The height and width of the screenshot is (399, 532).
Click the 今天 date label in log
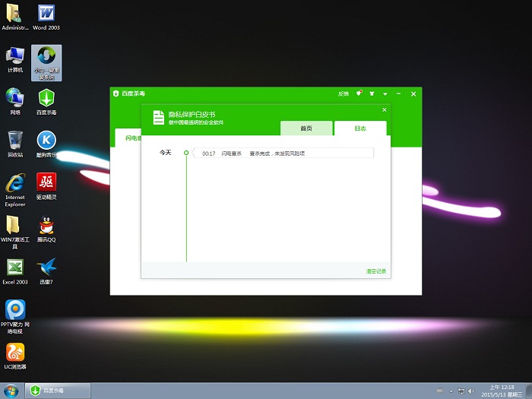click(165, 153)
